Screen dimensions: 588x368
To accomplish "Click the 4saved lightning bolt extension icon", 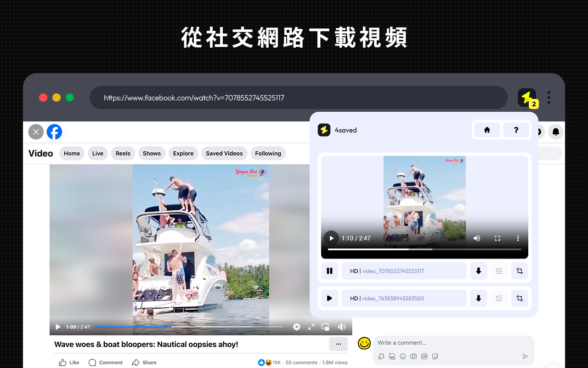I will coord(527,98).
